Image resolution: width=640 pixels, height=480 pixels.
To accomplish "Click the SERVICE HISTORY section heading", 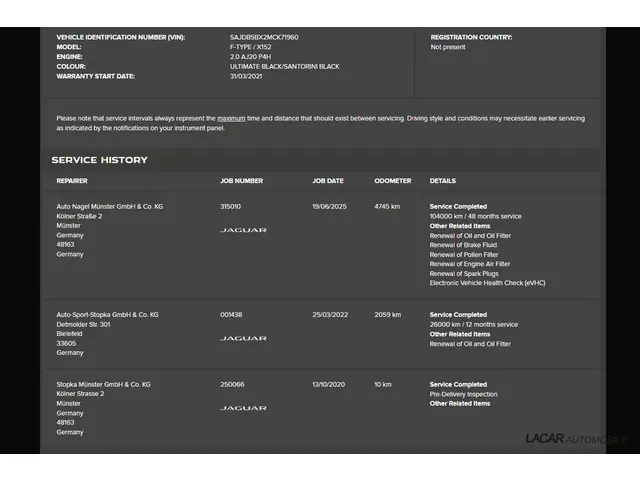I will point(99,160).
